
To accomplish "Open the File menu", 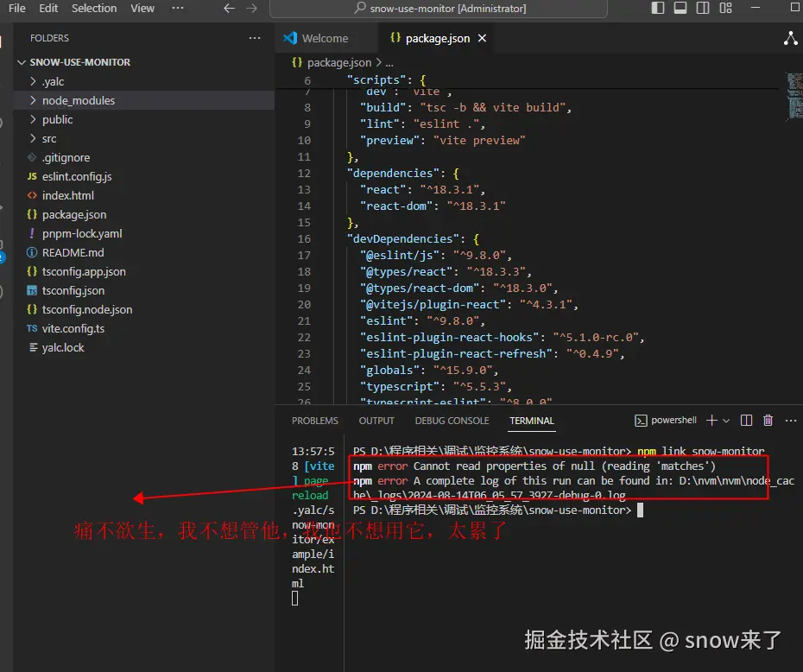I will [17, 8].
